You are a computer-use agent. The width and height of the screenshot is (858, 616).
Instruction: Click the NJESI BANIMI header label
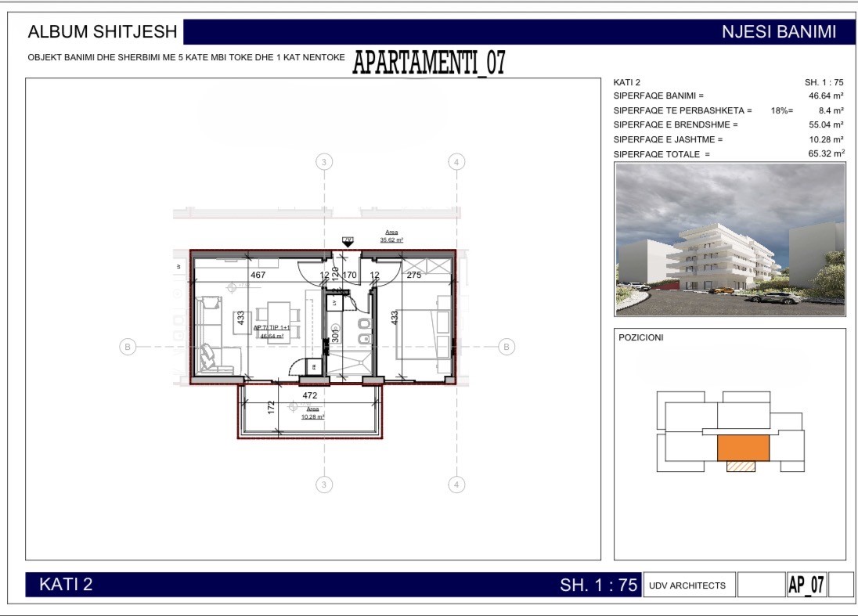(x=778, y=32)
